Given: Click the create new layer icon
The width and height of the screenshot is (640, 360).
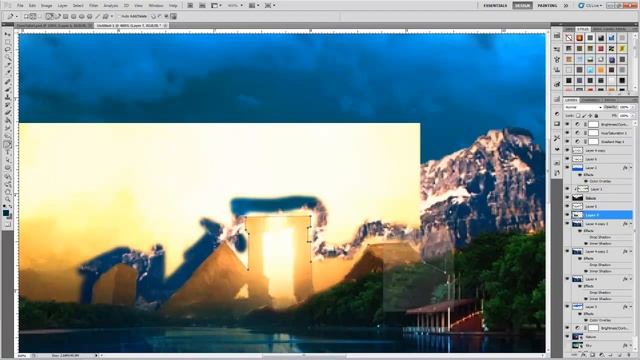Looking at the screenshot, I should point(620,355).
